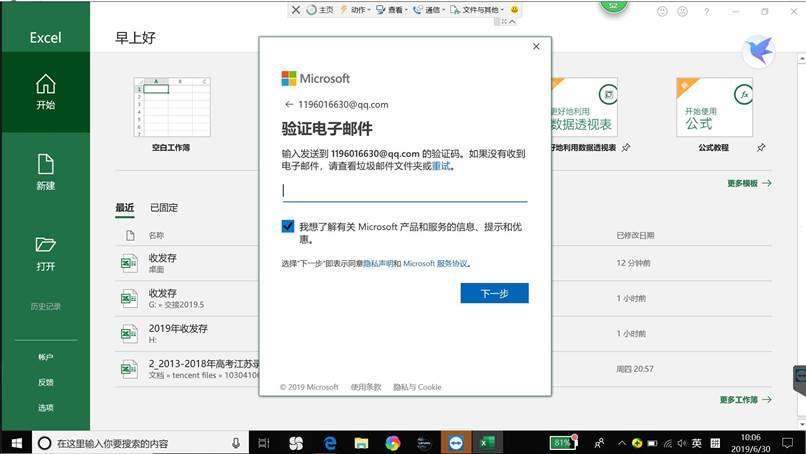This screenshot has width=806, height=454.
Task: Open the 开始 home page in Excel sidebar
Action: pos(45,92)
